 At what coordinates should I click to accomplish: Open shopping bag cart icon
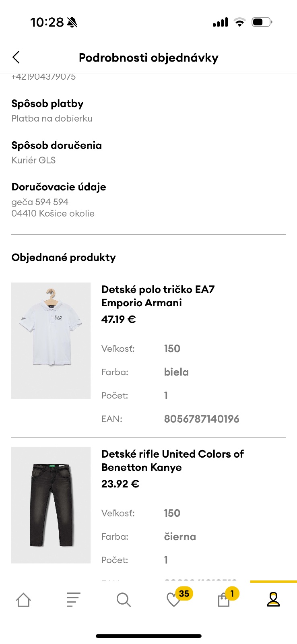click(x=224, y=600)
